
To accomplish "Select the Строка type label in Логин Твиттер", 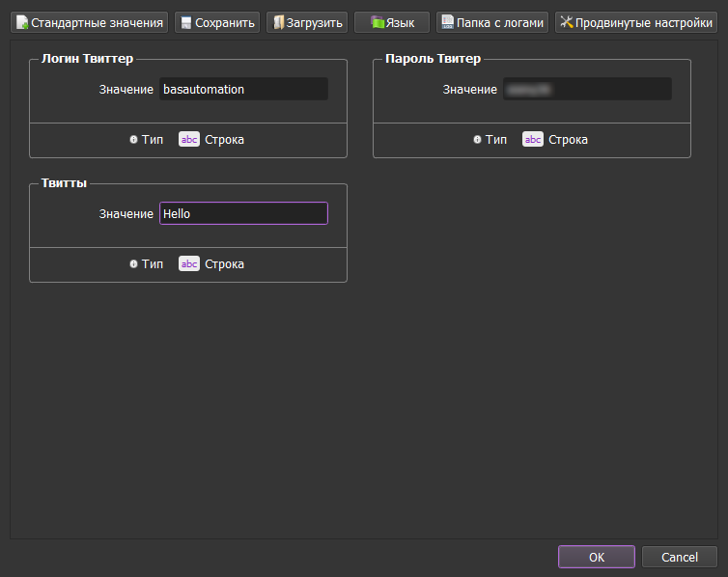I will (224, 139).
